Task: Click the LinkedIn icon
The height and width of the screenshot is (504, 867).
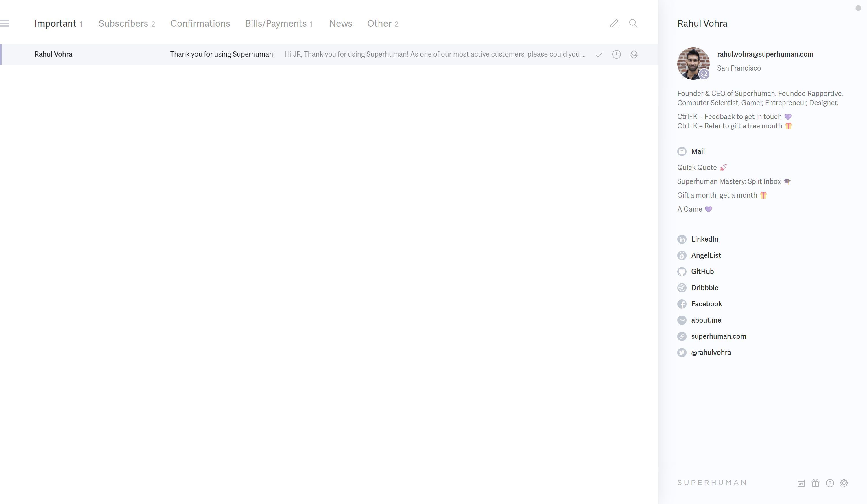Action: coord(682,239)
